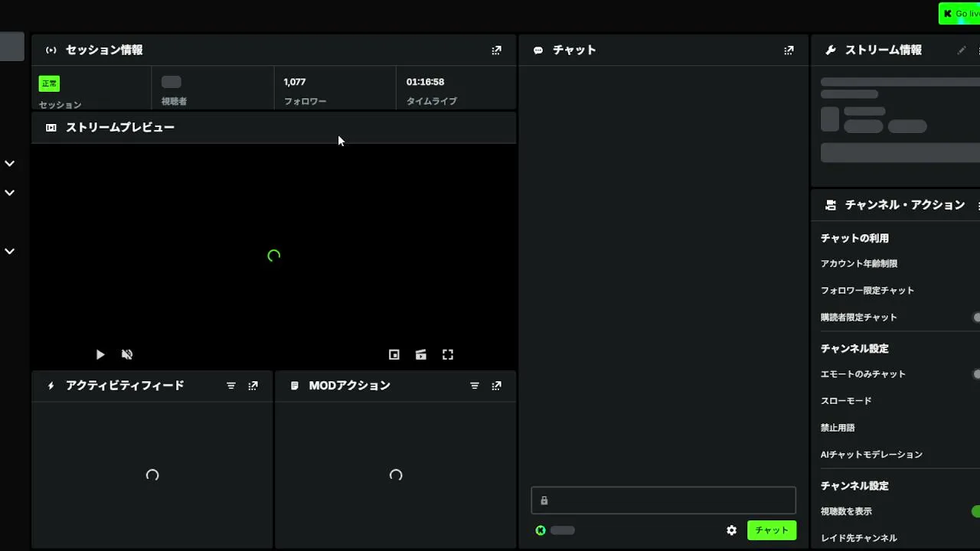
Task: Open フォロワー限定チャット setting
Action: click(x=867, y=291)
